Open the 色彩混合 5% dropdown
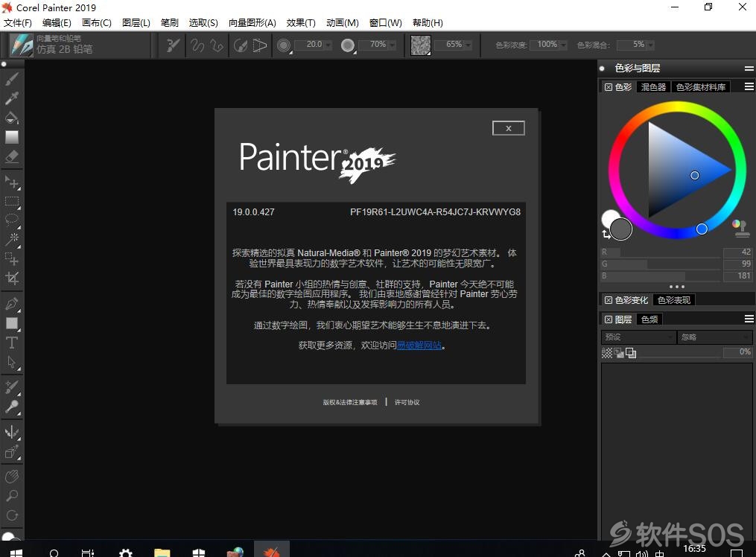This screenshot has height=557, width=756. click(650, 45)
